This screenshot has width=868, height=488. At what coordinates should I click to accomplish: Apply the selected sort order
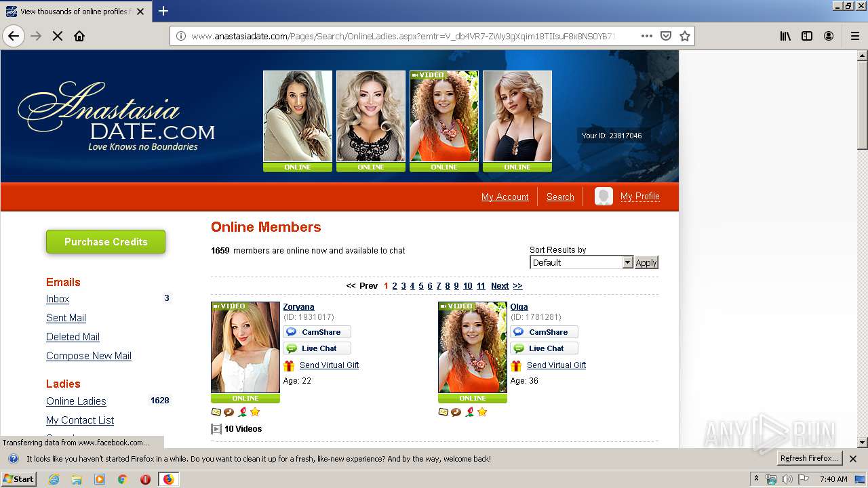pyautogui.click(x=646, y=262)
